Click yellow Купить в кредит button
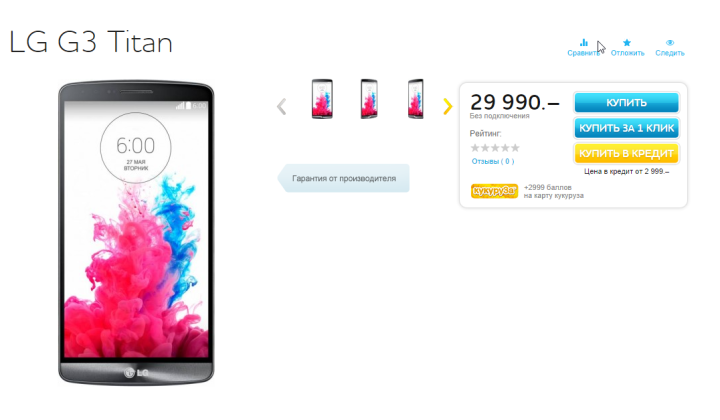 (x=626, y=153)
